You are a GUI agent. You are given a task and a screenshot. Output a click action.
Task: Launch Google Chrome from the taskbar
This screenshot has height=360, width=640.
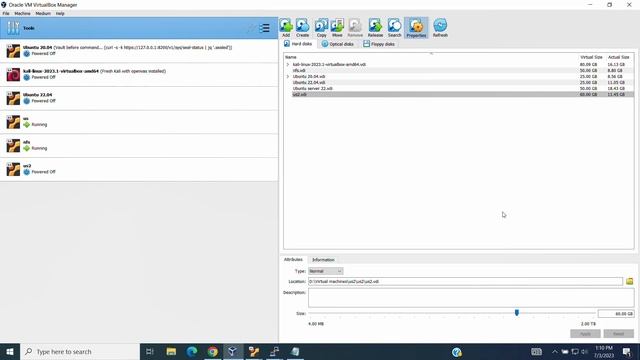(x=213, y=351)
